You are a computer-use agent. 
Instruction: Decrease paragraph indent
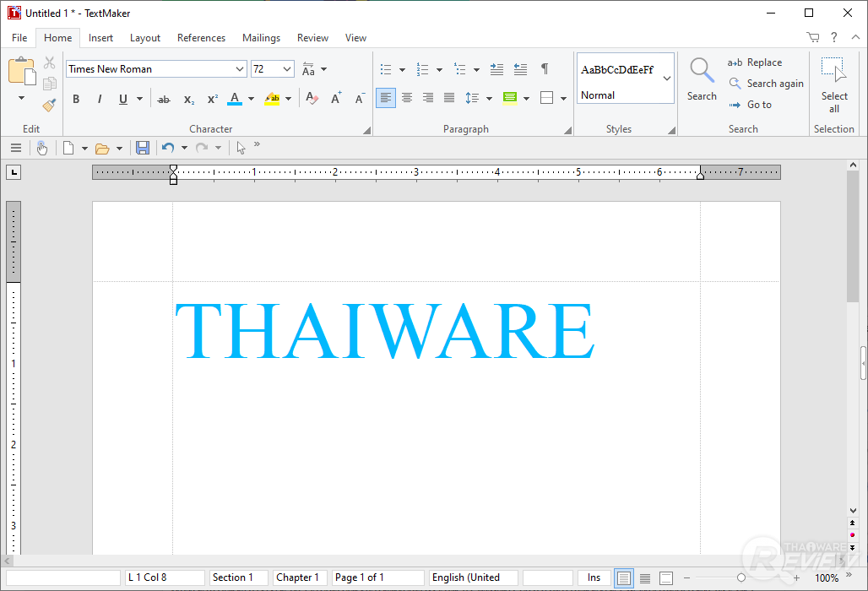pos(520,69)
